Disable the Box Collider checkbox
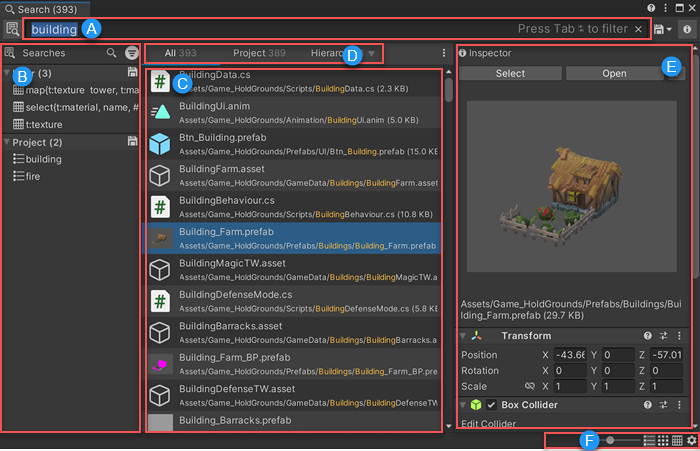Image resolution: width=700 pixels, height=451 pixels. pyautogui.click(x=491, y=405)
